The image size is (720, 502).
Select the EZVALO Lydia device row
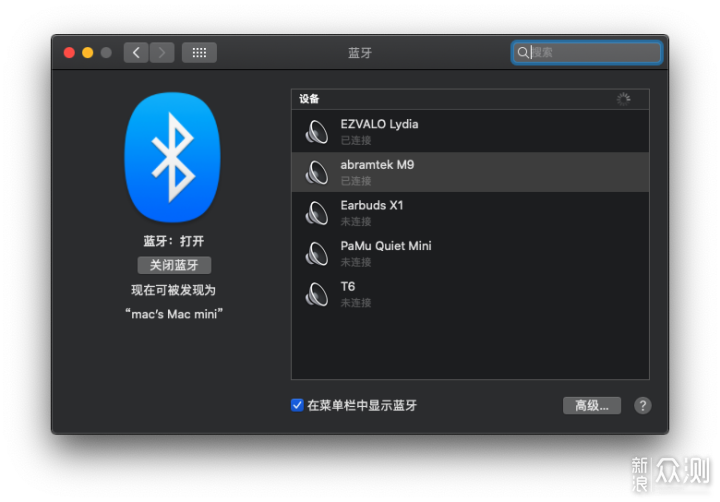(x=470, y=131)
